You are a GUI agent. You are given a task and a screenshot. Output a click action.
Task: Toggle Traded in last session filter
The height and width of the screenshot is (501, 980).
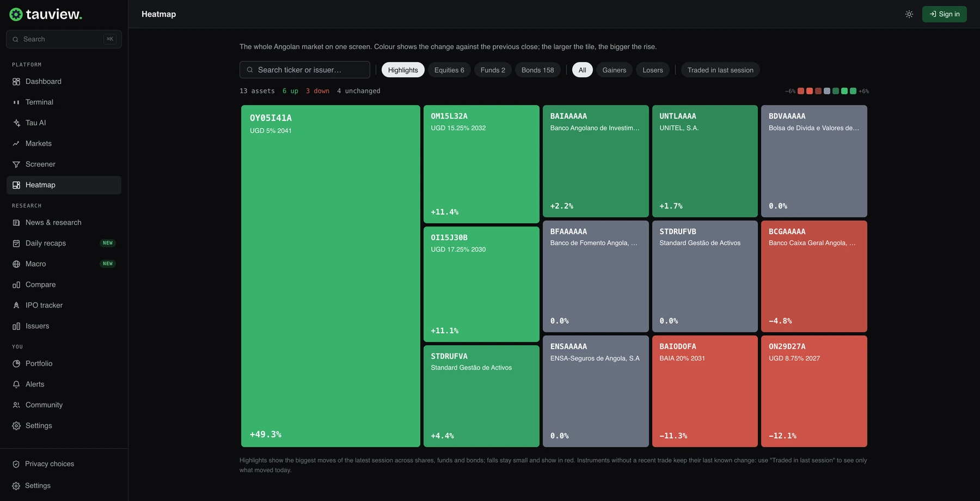coord(720,70)
